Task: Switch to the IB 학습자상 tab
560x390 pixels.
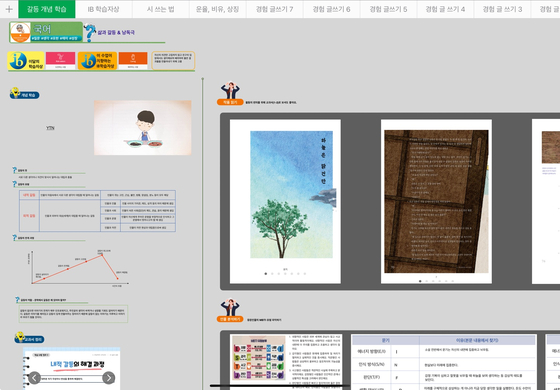Action: (104, 9)
